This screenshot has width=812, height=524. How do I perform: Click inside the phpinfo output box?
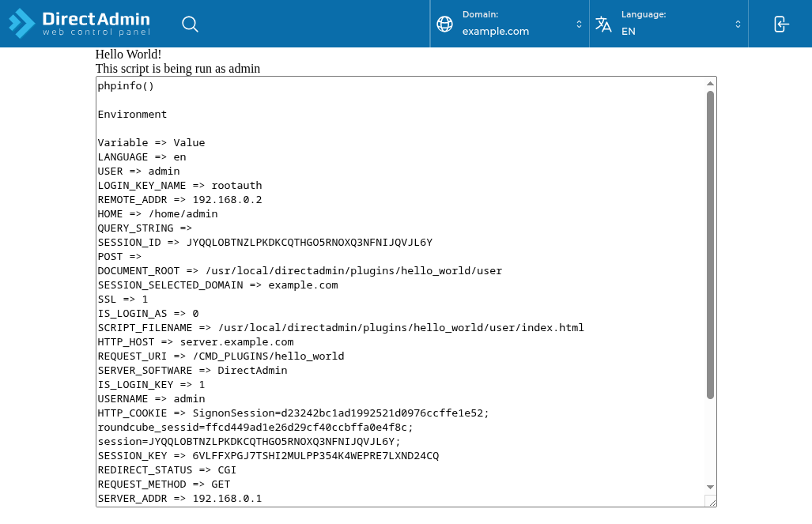(x=395, y=292)
